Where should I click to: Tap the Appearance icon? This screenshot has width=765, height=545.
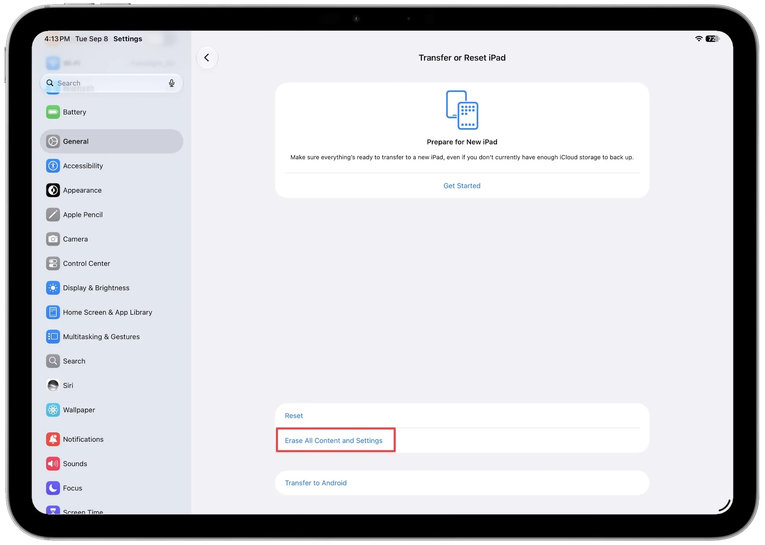click(x=53, y=190)
